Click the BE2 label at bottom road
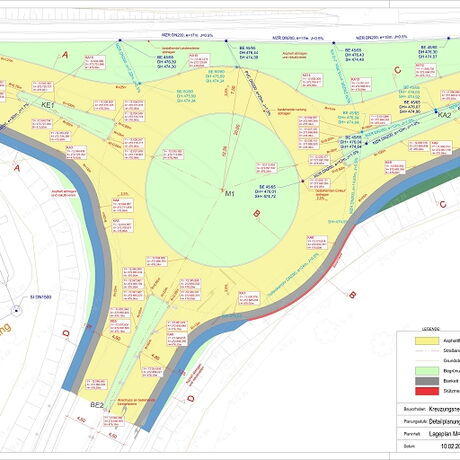The height and width of the screenshot is (460, 460). click(x=97, y=405)
